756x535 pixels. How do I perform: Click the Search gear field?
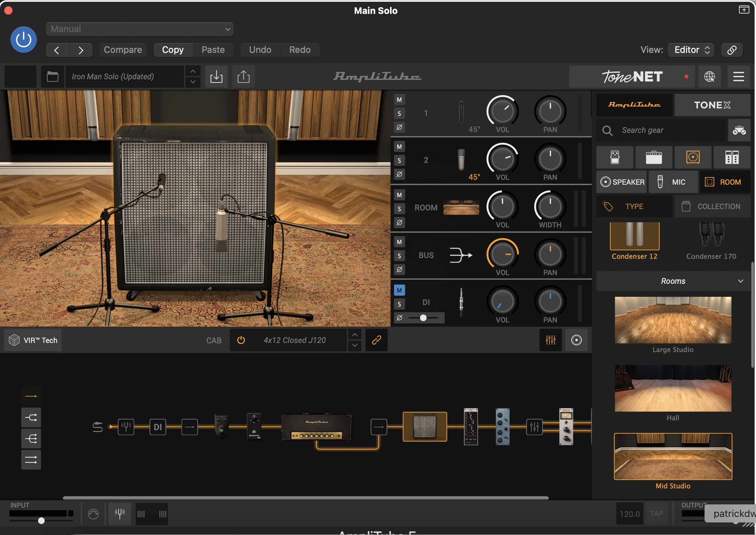(661, 130)
